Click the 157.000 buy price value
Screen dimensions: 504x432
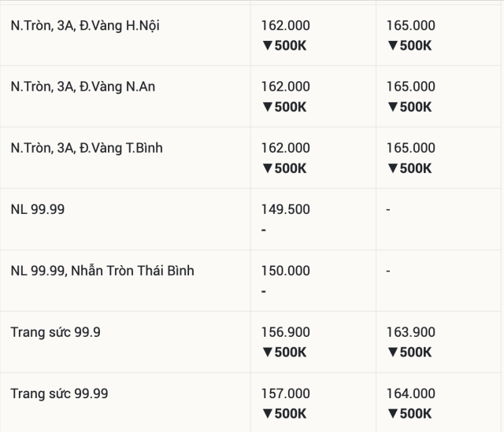tap(285, 393)
